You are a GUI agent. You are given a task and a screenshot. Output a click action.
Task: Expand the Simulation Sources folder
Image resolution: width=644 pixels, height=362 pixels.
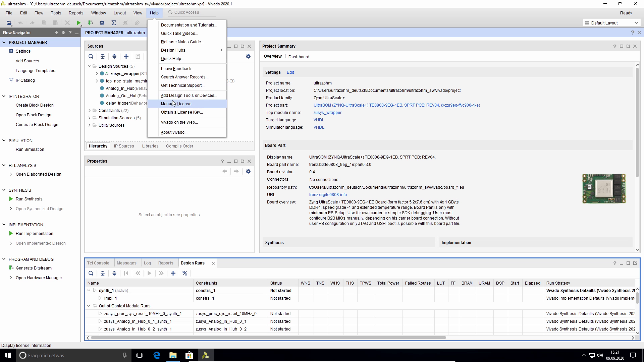point(90,118)
